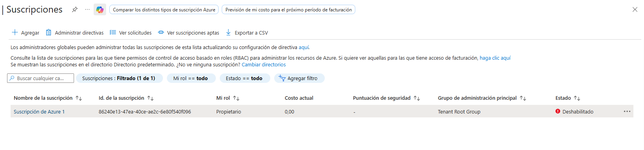
Task: Open the Mi rol == todo filter
Action: pyautogui.click(x=191, y=78)
